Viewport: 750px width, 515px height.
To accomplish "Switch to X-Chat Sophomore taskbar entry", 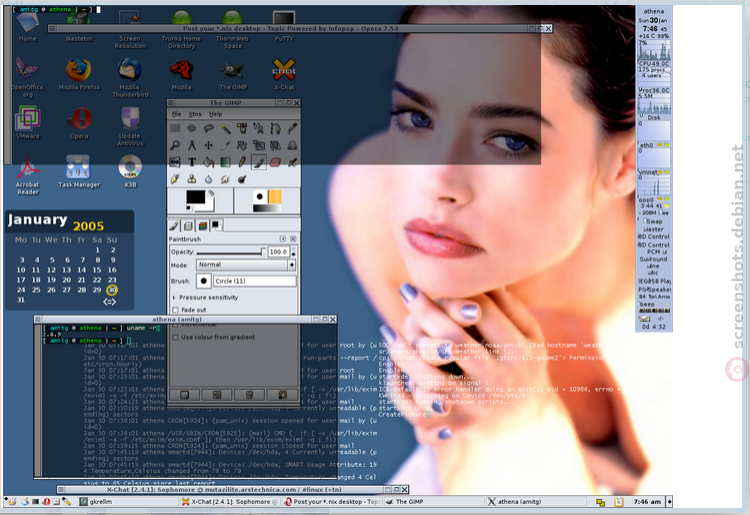I will click(x=230, y=502).
